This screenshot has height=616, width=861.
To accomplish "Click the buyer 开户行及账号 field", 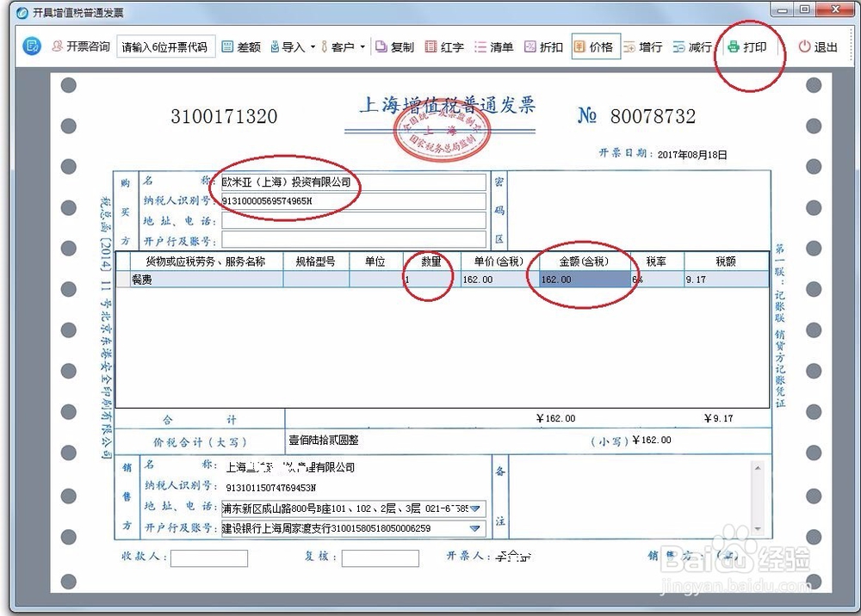I will (x=354, y=239).
